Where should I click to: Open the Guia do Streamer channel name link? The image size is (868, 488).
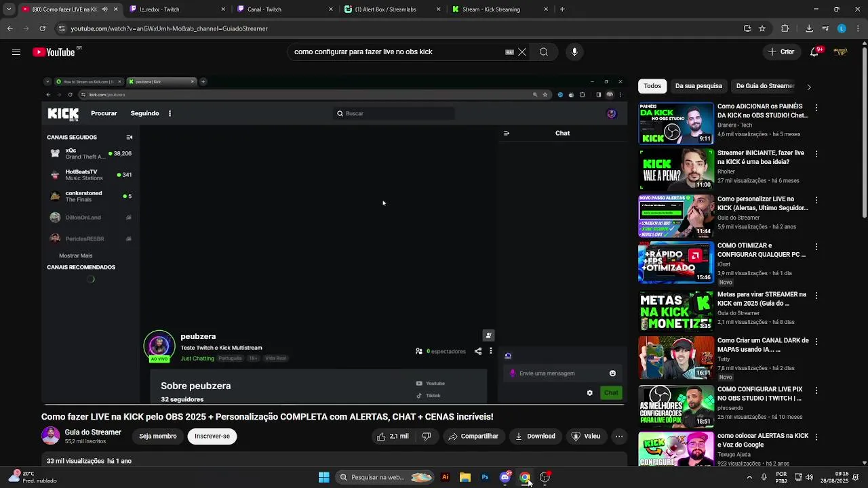tap(93, 432)
